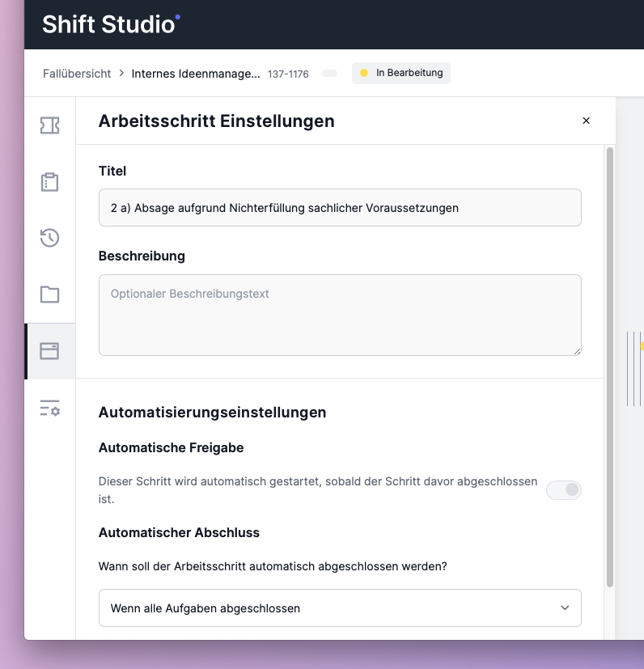Click the case number 137-1176
This screenshot has height=669, width=644.
pyautogui.click(x=288, y=74)
